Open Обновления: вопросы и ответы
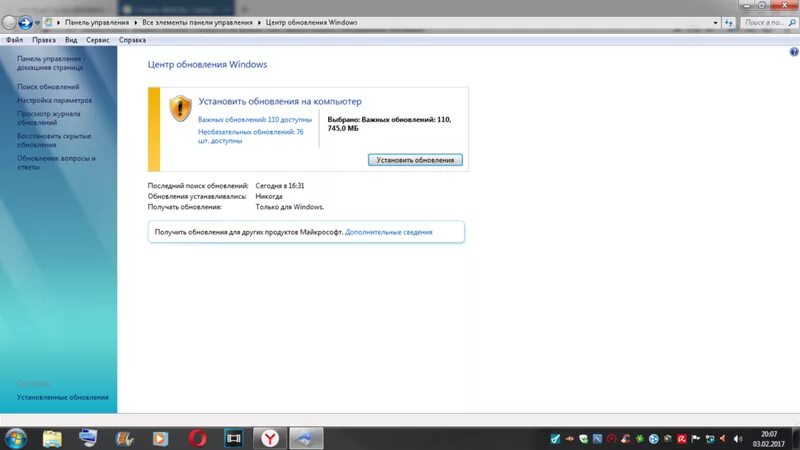Image resolution: width=800 pixels, height=450 pixels. pos(56,163)
